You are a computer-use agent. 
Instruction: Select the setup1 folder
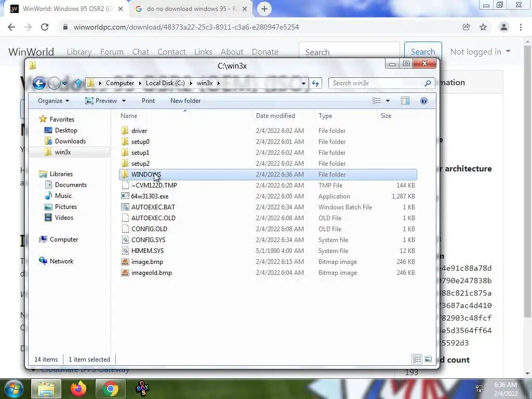[140, 153]
